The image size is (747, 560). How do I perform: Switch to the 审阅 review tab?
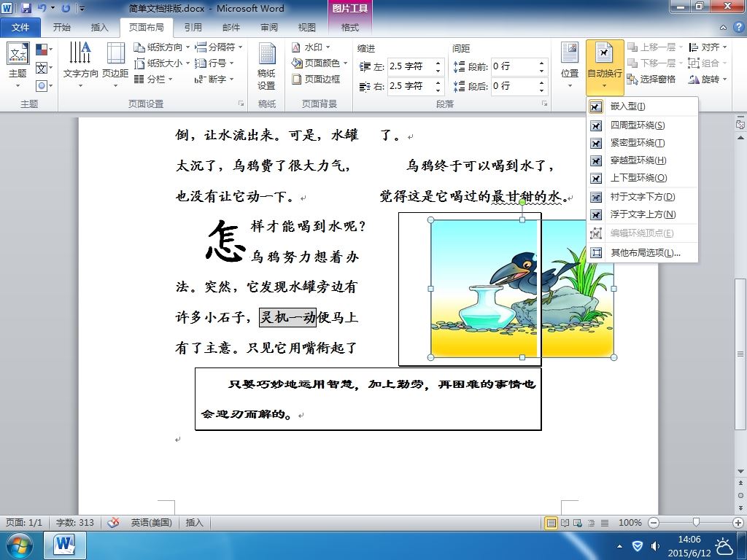[269, 27]
